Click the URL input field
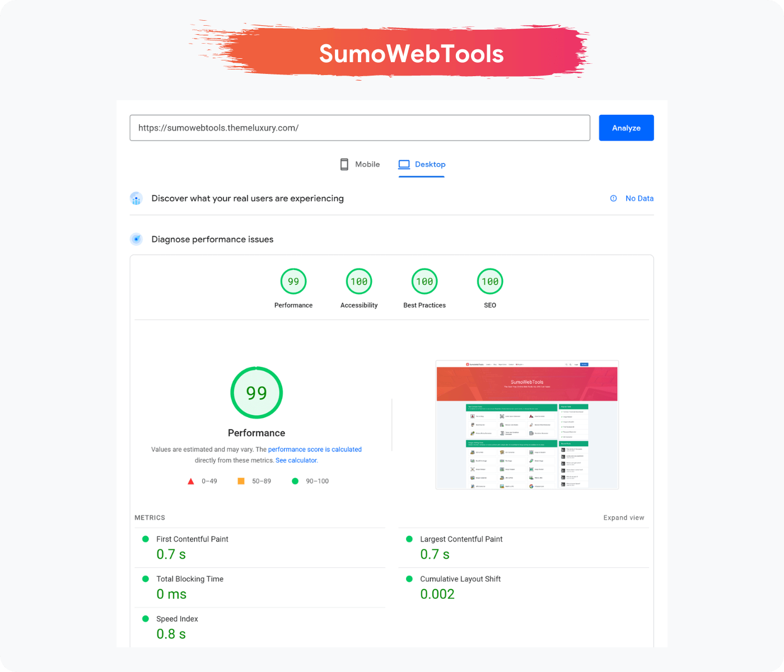Image resolution: width=784 pixels, height=672 pixels. pyautogui.click(x=360, y=128)
